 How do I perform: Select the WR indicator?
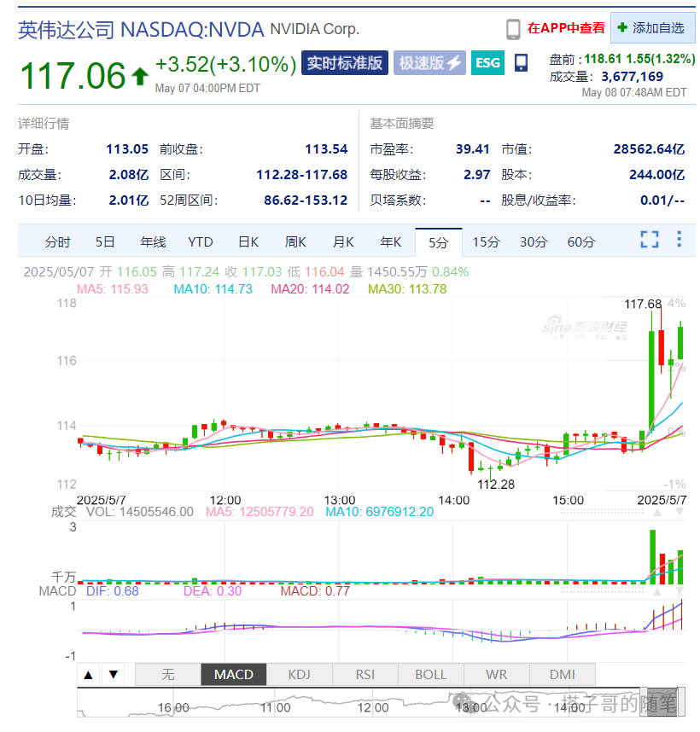pyautogui.click(x=496, y=675)
